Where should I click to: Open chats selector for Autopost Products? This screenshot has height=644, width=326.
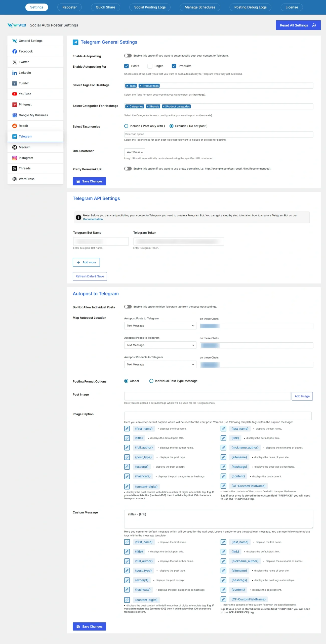[x=257, y=365]
